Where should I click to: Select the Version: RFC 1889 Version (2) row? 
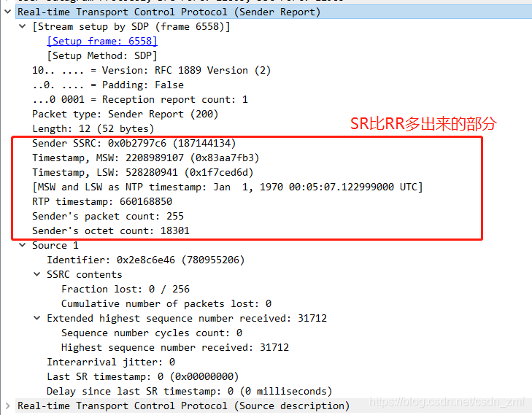coord(151,70)
